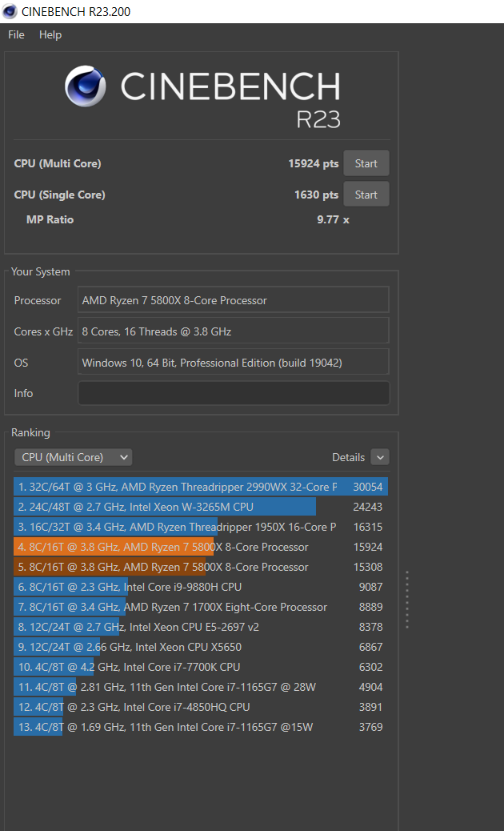
Task: Select Intel Core i9-9880H ranking row
Action: 201,587
